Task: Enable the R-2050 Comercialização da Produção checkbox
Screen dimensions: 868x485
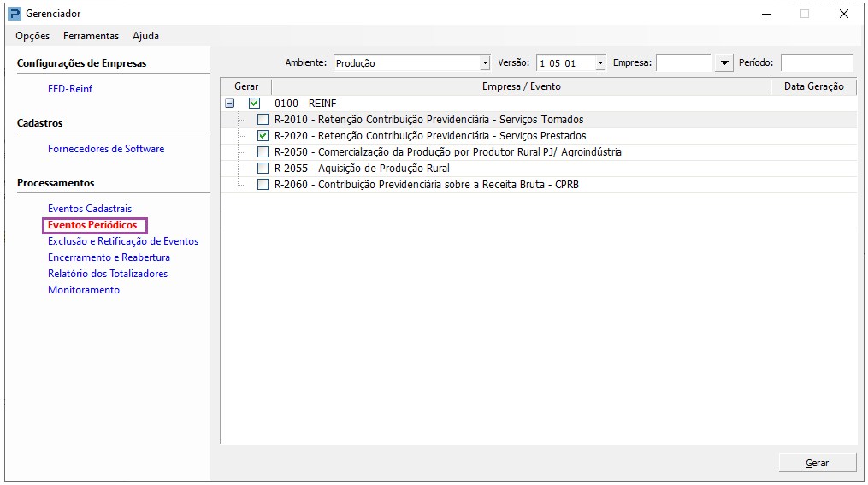Action: [263, 152]
